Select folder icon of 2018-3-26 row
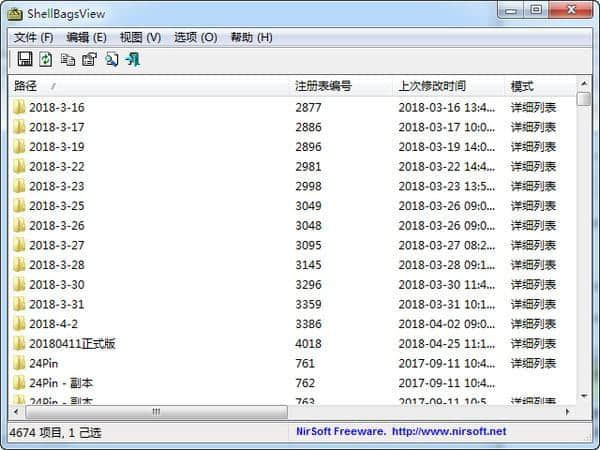The width and height of the screenshot is (600, 450). [19, 226]
